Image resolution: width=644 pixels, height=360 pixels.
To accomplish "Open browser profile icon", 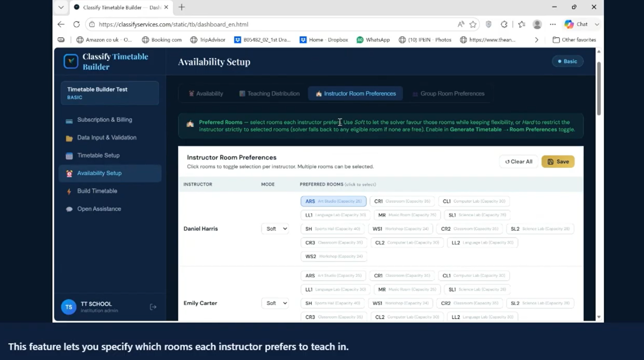I will [537, 24].
